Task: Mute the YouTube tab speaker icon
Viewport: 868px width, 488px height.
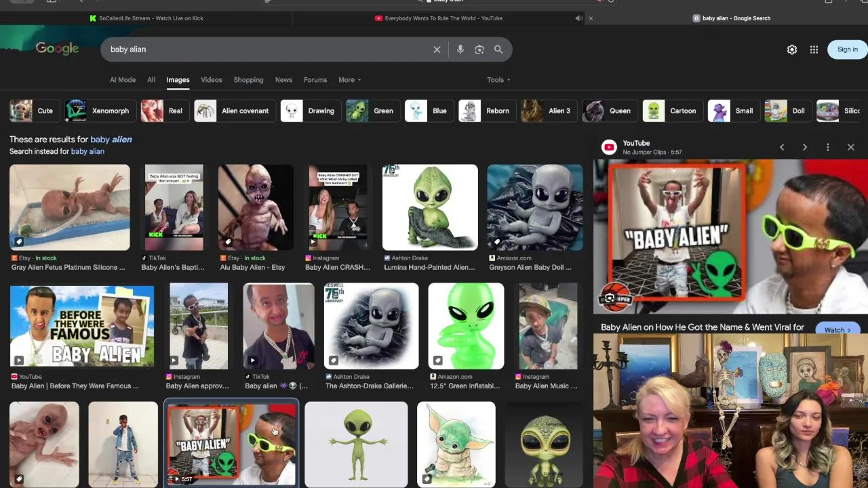Action: (x=578, y=18)
